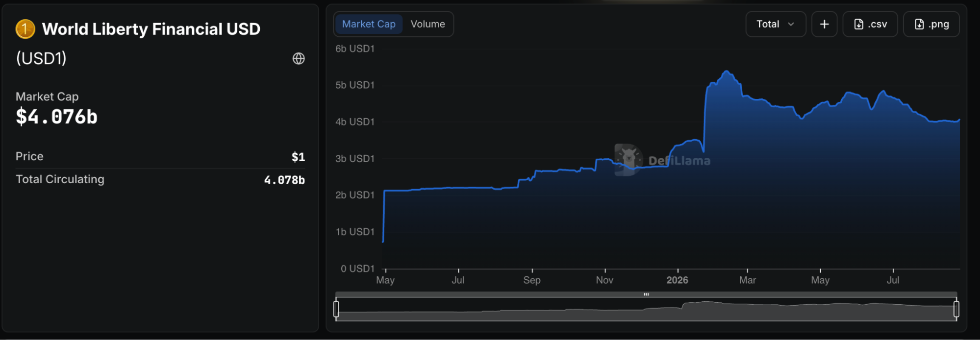Click the 6b USD1 y-axis label
Image resolution: width=980 pixels, height=340 pixels.
point(355,49)
